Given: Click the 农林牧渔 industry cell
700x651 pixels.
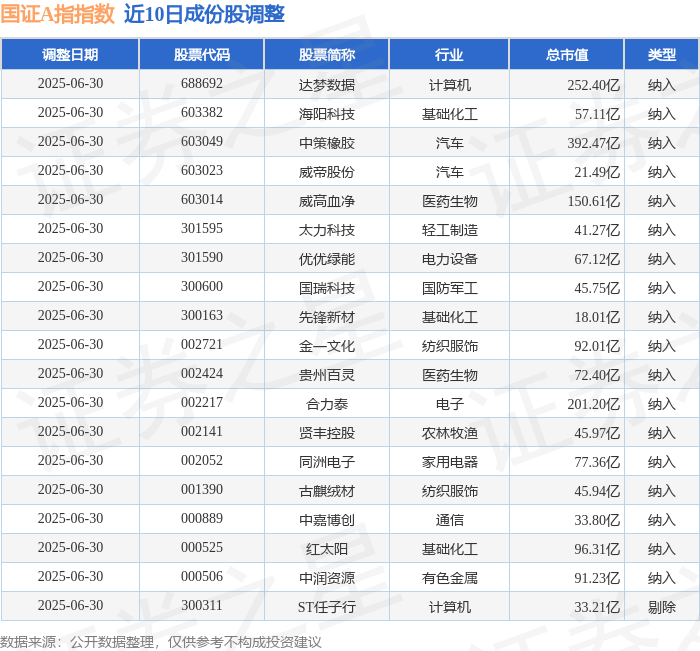Looking at the screenshot, I should 450,433.
